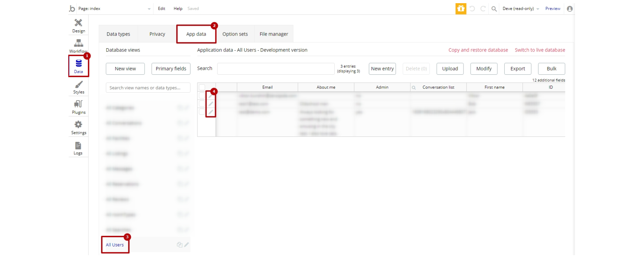Switch to the File manager tab

(x=274, y=34)
